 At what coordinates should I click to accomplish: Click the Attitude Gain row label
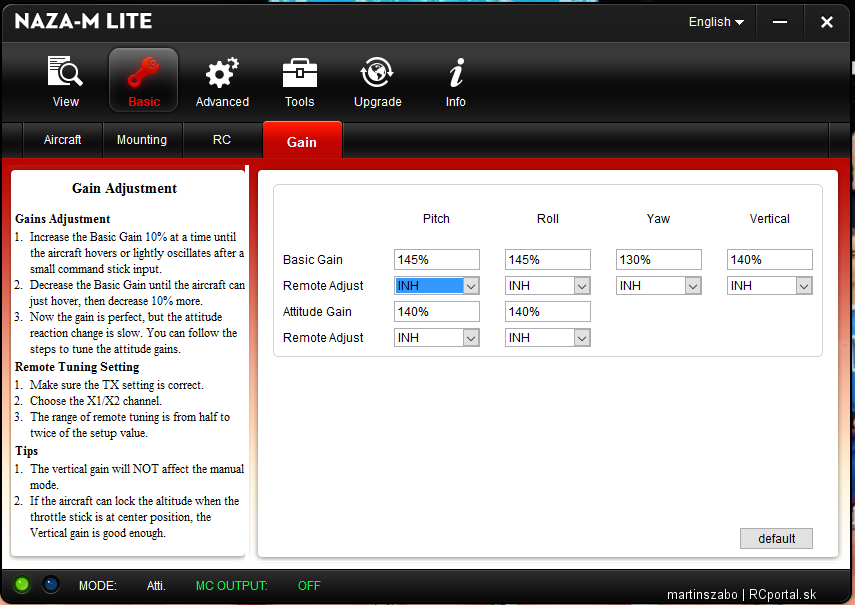tap(317, 312)
